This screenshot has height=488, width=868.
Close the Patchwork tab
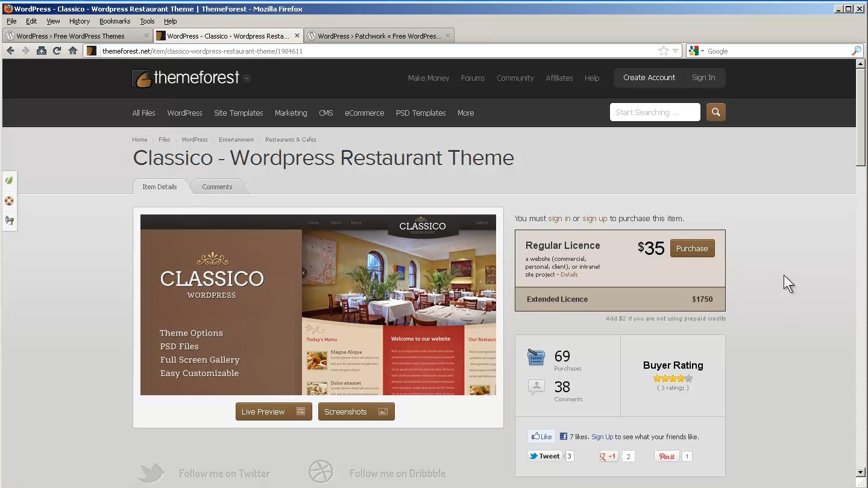click(447, 36)
